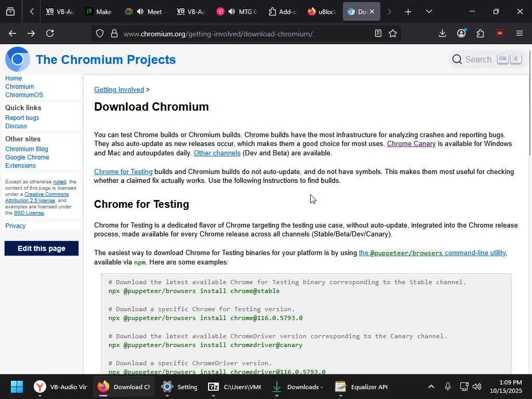This screenshot has height=399, width=532.
Task: Open Report bugs link
Action: click(22, 118)
